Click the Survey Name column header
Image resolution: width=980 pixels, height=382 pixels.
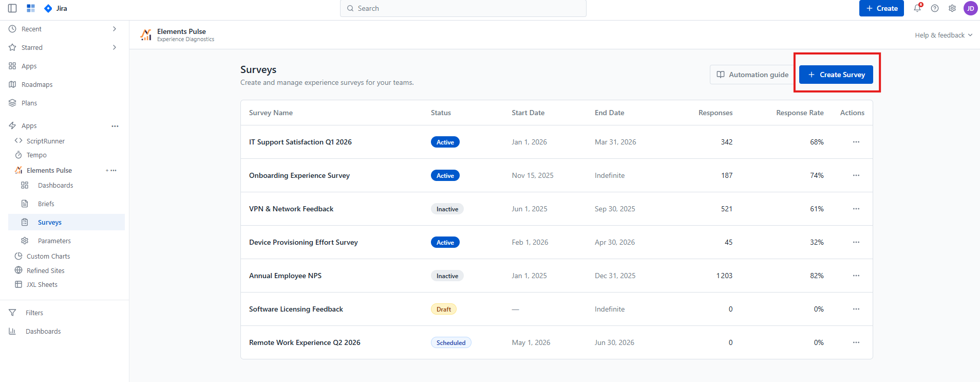(271, 113)
